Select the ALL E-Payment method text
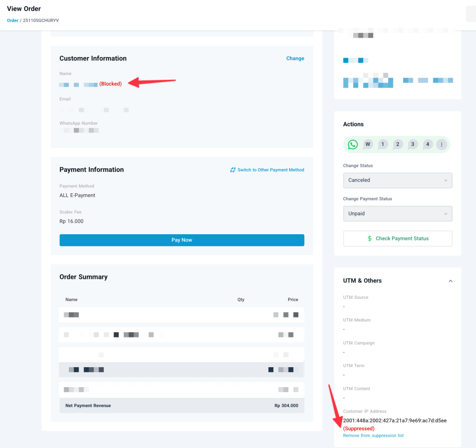The width and height of the screenshot is (476, 448). tap(78, 196)
